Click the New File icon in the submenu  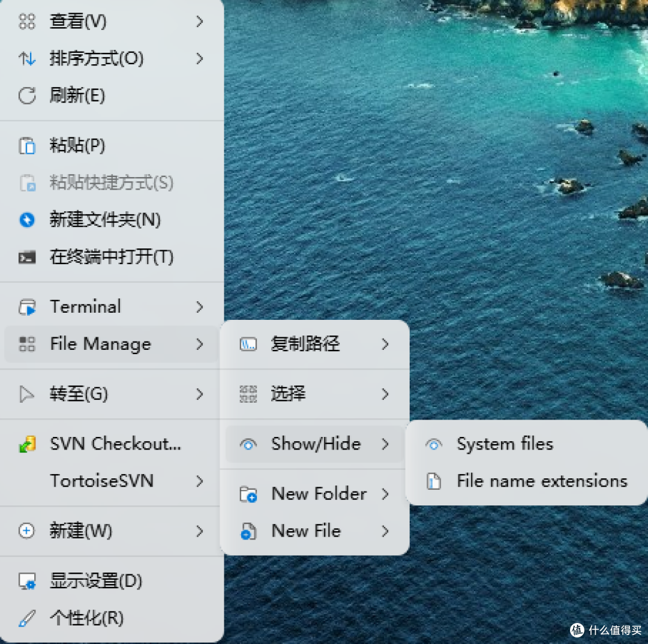click(251, 531)
